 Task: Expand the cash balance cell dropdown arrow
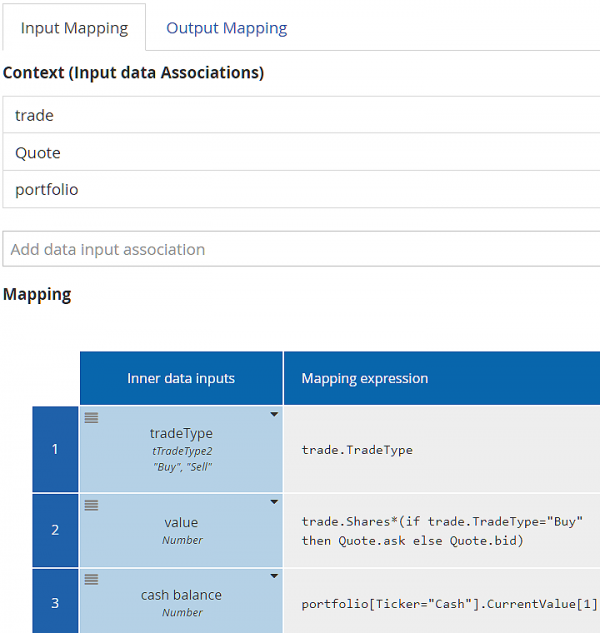pyautogui.click(x=274, y=577)
